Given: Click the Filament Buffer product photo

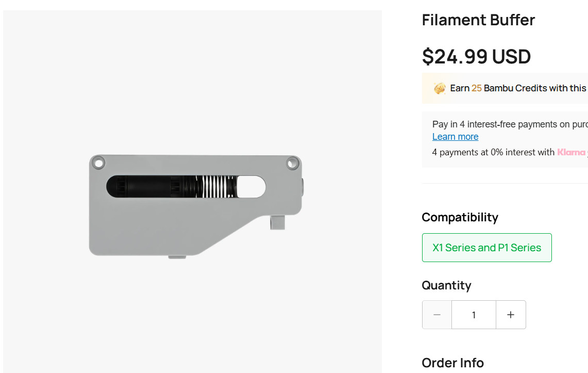Looking at the screenshot, I should coord(195,205).
